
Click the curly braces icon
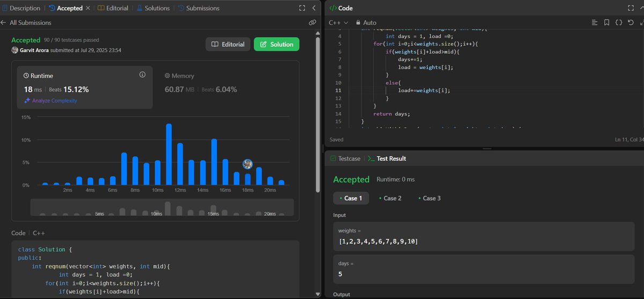tap(618, 23)
